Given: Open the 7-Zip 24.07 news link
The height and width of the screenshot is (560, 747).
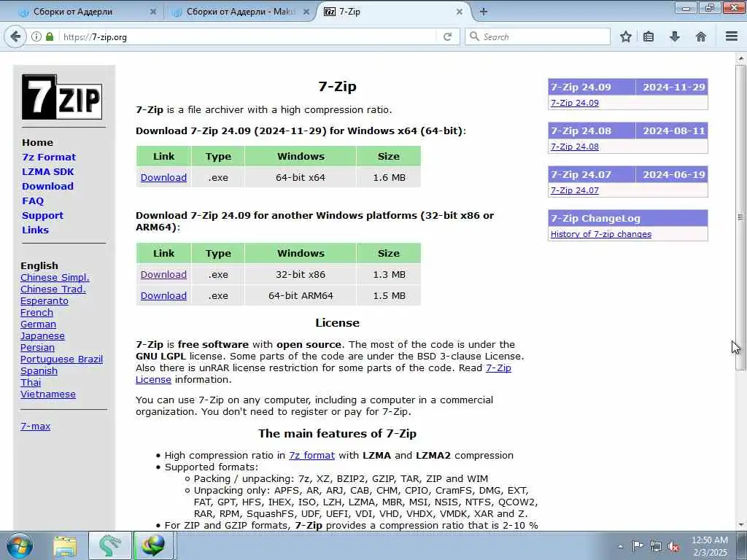Looking at the screenshot, I should click(575, 190).
